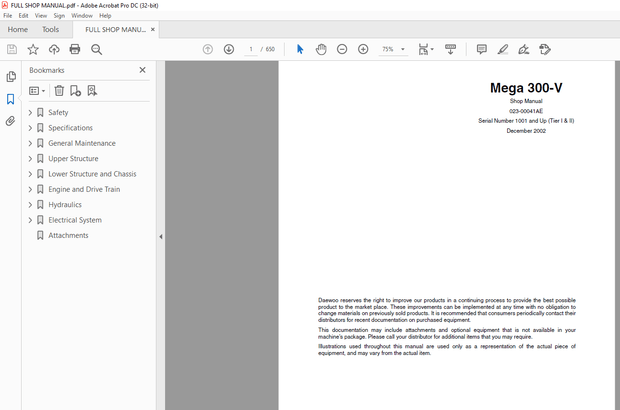Screen dimensions: 620x410
Task: Expand Lower Structure and Chassis bookmark
Action: (x=30, y=174)
